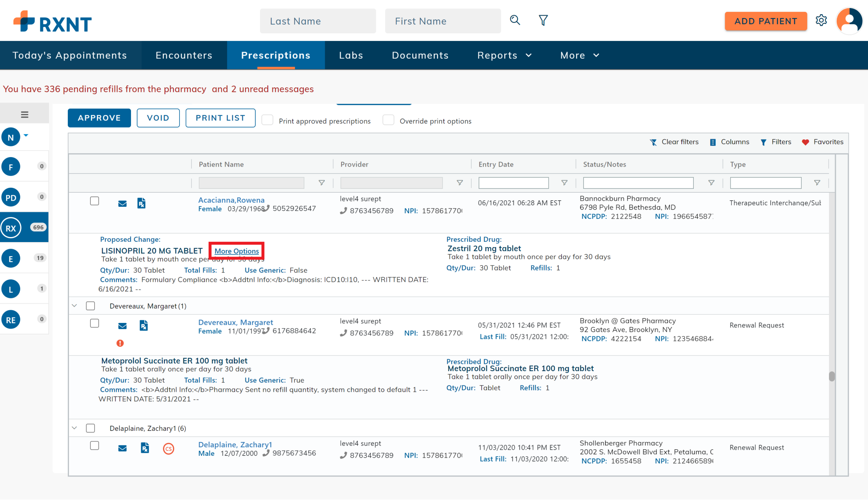The image size is (868, 501).
Task: Open the Reports dropdown menu
Action: [x=505, y=55]
